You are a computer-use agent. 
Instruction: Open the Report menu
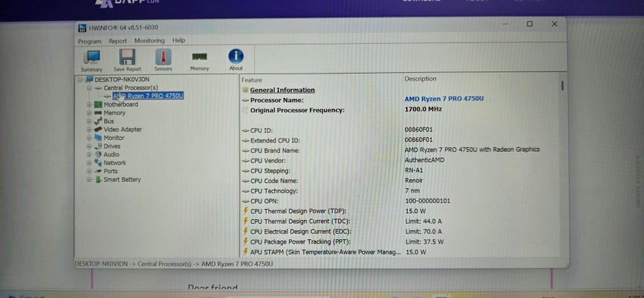click(x=118, y=41)
